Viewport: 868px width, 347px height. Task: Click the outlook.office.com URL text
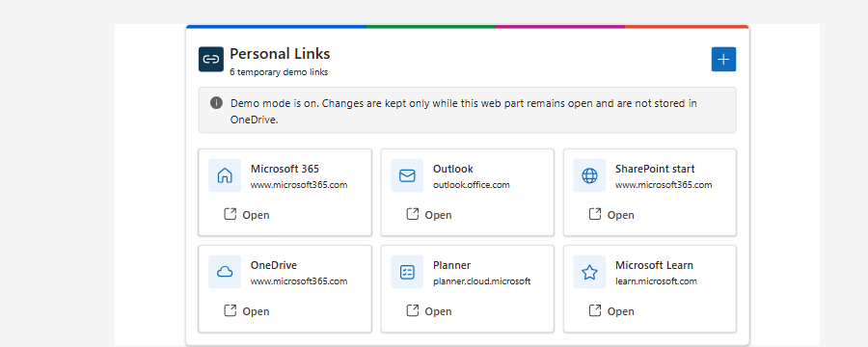pyautogui.click(x=471, y=185)
